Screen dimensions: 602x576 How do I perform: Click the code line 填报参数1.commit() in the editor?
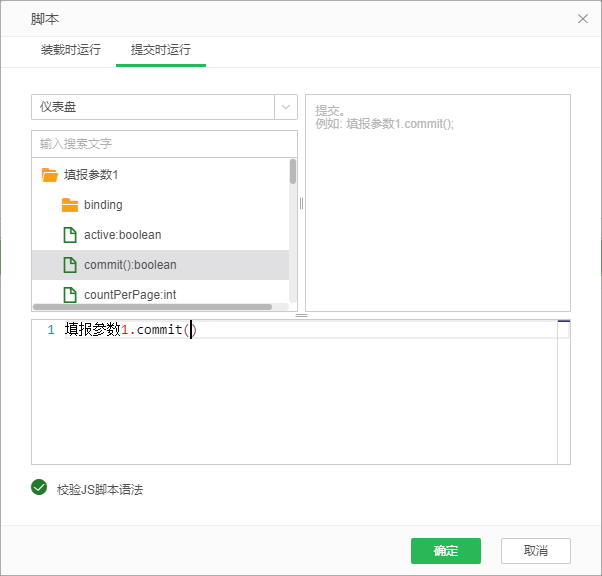(128, 330)
